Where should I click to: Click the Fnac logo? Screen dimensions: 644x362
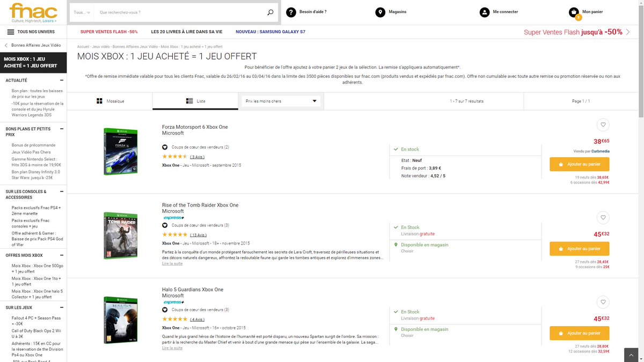coord(33,12)
